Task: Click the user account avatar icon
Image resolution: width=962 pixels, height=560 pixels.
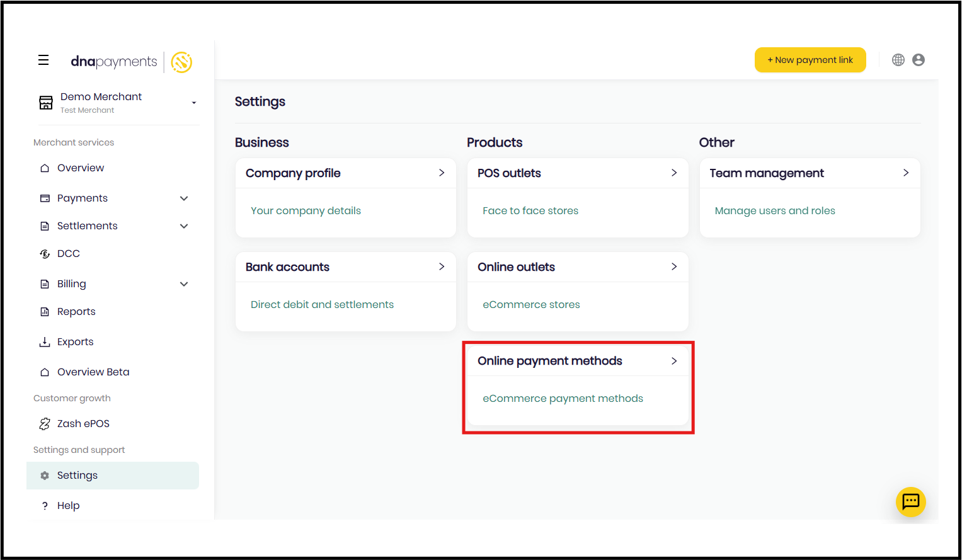Action: coord(919,60)
